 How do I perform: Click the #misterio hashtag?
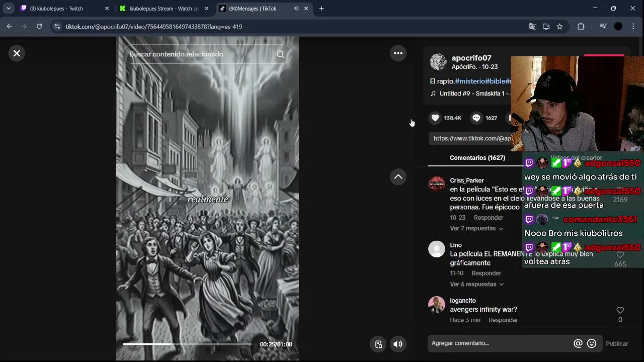pyautogui.click(x=470, y=81)
